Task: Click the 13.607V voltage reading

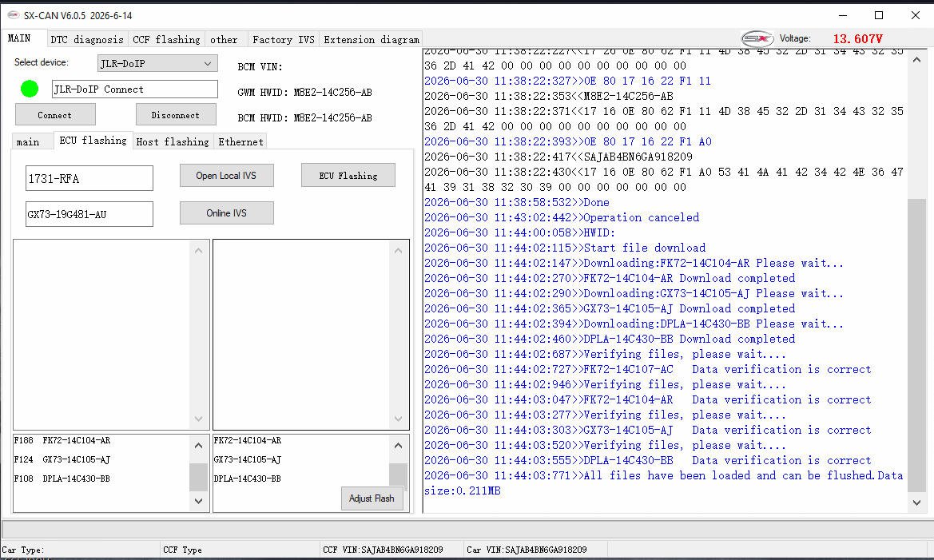Action: pyautogui.click(x=858, y=38)
